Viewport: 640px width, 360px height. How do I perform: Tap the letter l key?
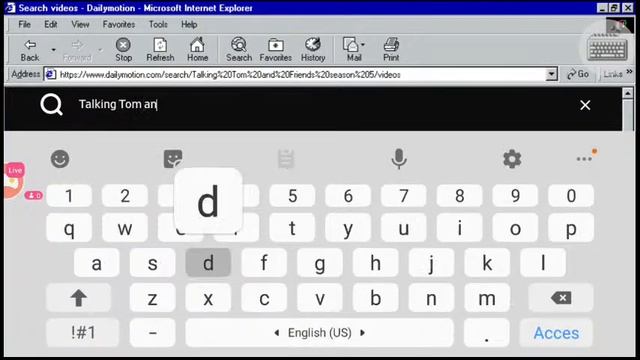[543, 263]
